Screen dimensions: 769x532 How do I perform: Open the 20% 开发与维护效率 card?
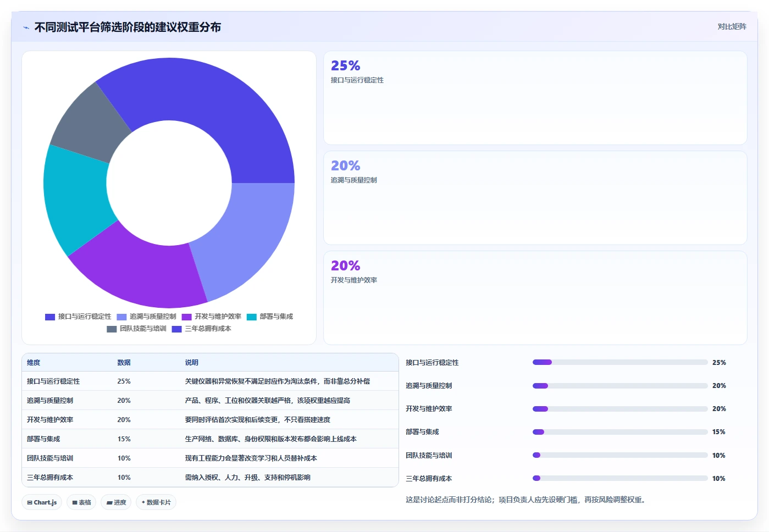pyautogui.click(x=535, y=298)
